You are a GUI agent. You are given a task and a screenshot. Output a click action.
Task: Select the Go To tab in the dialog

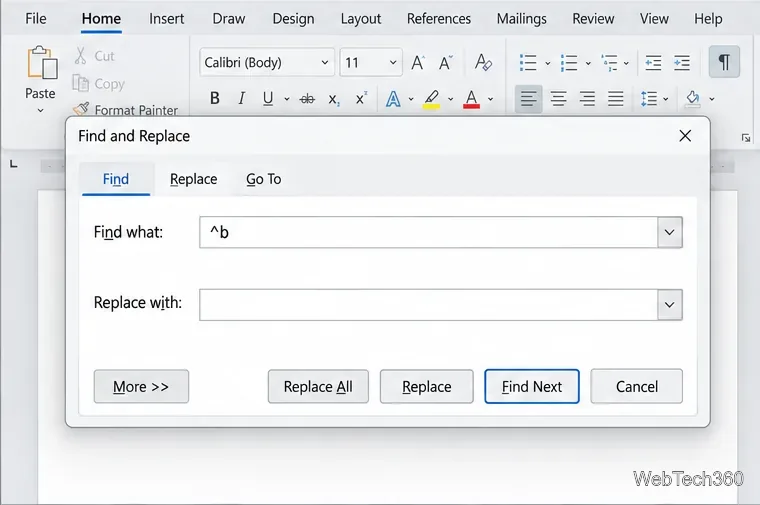point(264,179)
